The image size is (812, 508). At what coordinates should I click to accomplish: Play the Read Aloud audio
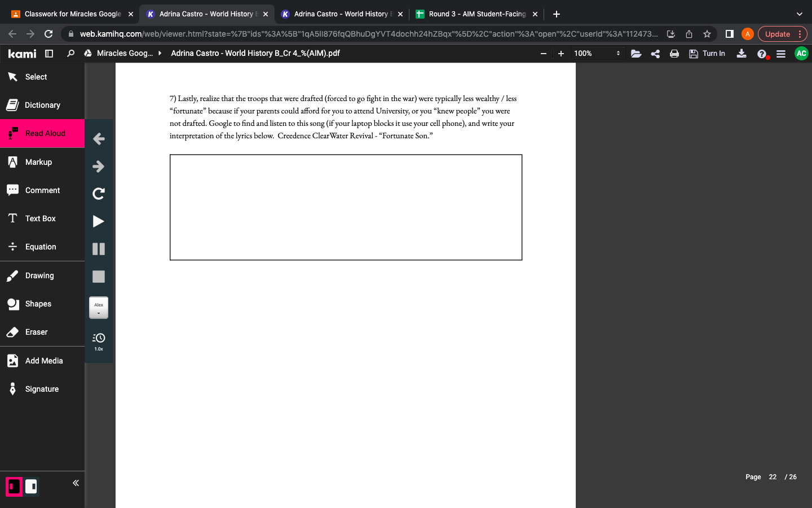pyautogui.click(x=98, y=221)
